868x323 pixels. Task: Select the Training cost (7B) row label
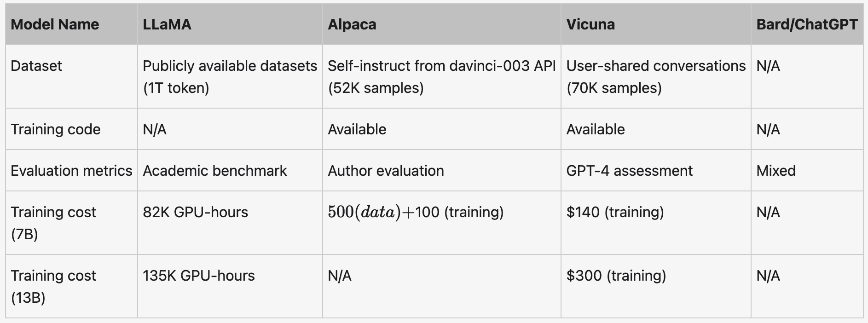(71, 223)
